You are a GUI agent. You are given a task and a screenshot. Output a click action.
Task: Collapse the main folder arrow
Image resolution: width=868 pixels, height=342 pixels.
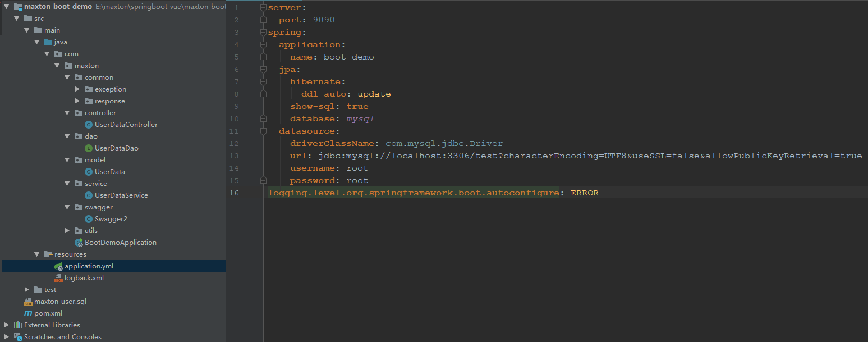coord(26,30)
